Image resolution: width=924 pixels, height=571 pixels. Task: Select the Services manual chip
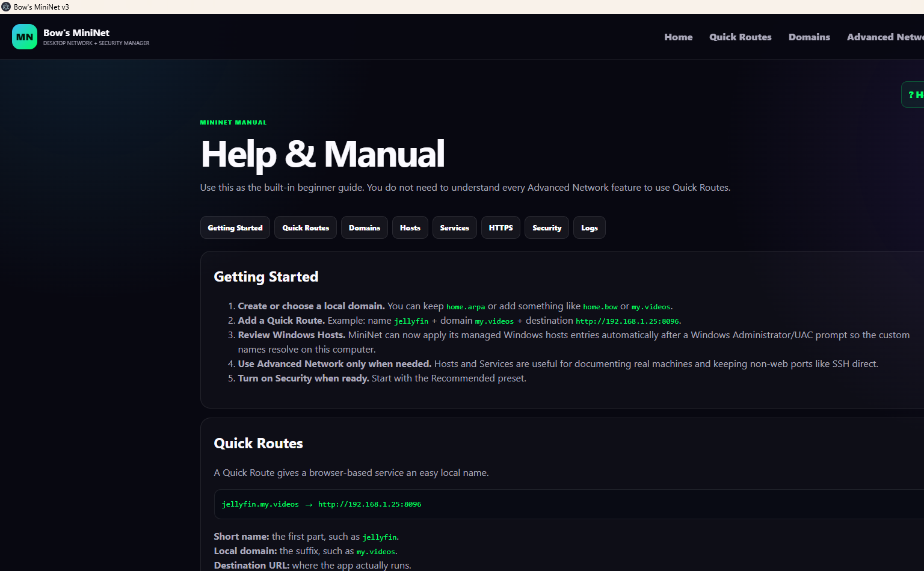455,227
